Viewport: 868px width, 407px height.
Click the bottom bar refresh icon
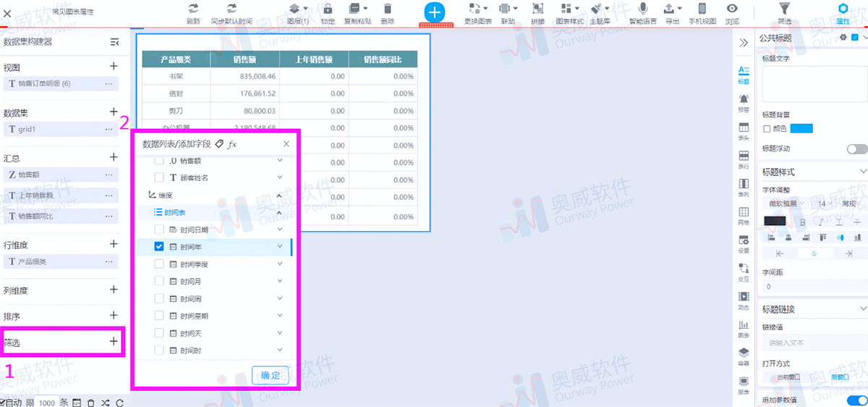tap(120, 403)
